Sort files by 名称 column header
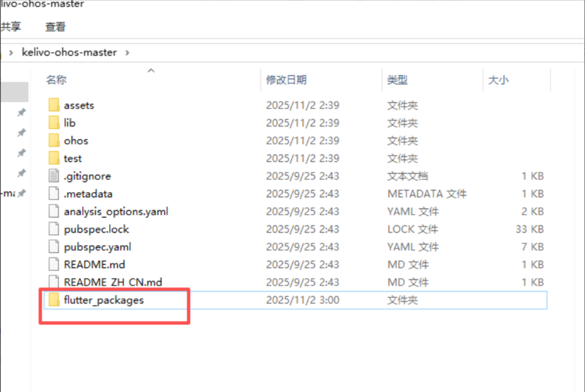Image resolution: width=585 pixels, height=392 pixels. click(56, 80)
